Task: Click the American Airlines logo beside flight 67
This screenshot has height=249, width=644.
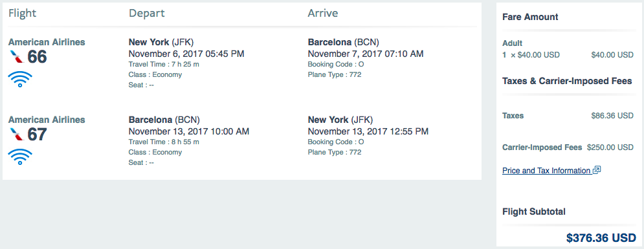Action: click(x=16, y=135)
